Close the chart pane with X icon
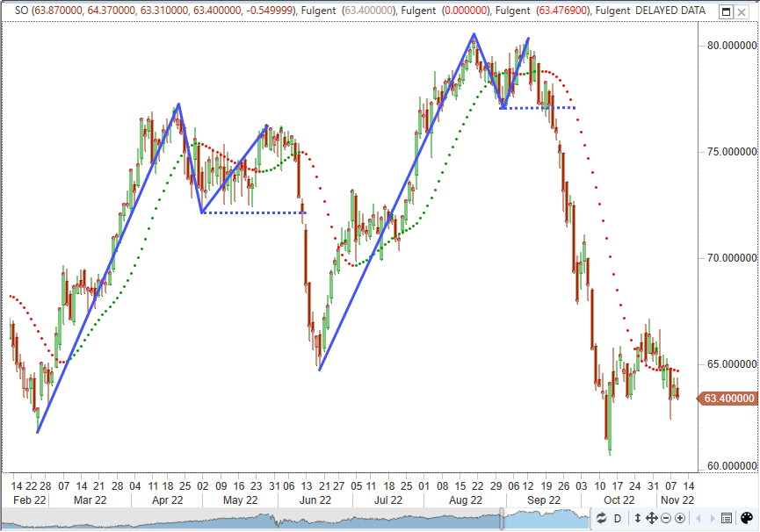The image size is (760, 532). point(742,12)
